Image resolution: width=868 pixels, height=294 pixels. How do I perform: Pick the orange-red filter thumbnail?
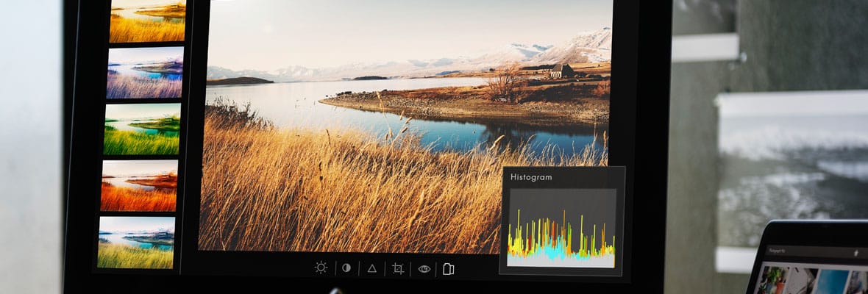click(139, 186)
